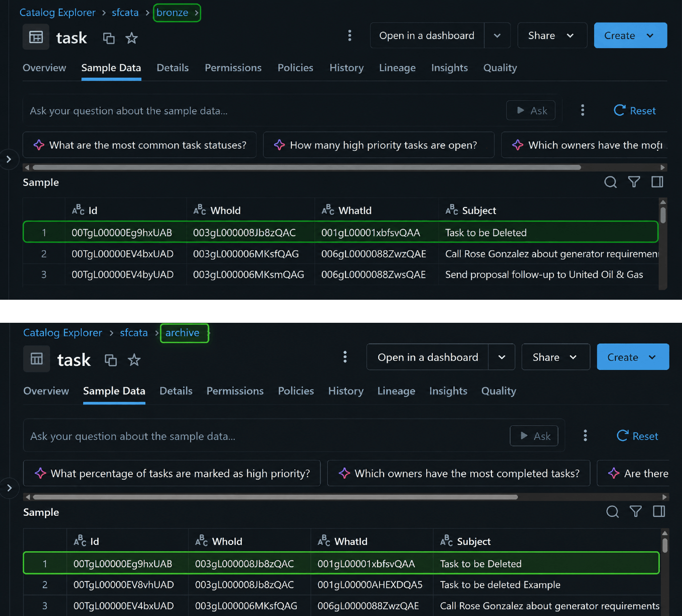Screen dimensions: 682x616
Task: Click search icon above archive Sample table
Action: tap(612, 512)
